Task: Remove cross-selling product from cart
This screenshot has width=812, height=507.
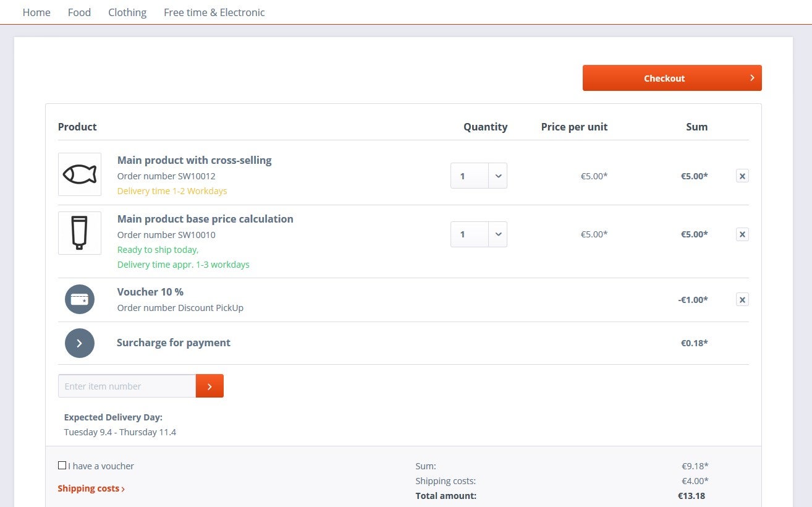Action: (x=742, y=176)
